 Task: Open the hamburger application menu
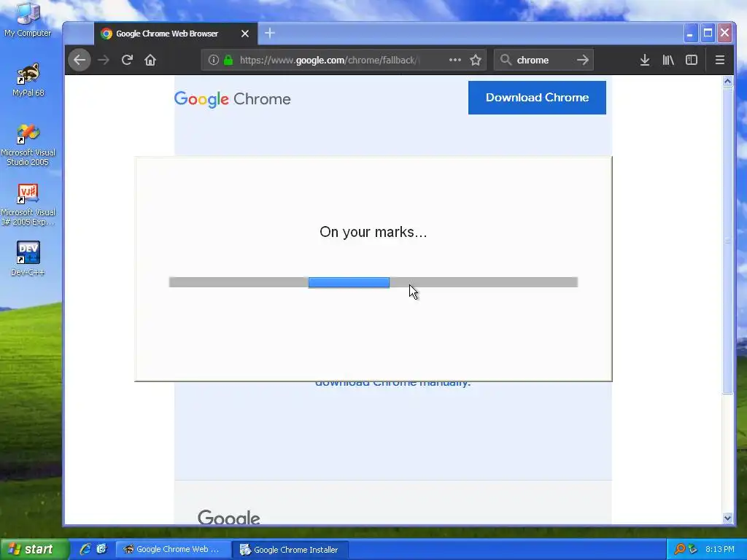pyautogui.click(x=720, y=60)
